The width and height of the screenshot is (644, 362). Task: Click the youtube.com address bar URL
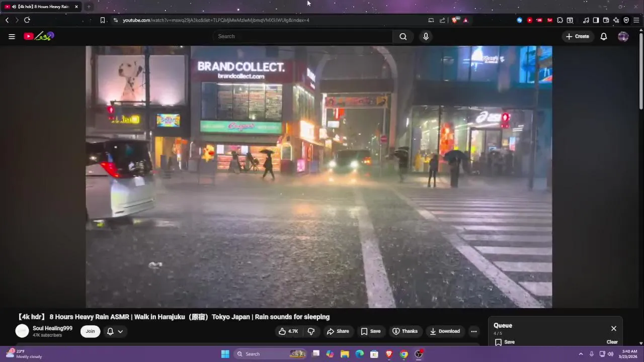(x=216, y=20)
